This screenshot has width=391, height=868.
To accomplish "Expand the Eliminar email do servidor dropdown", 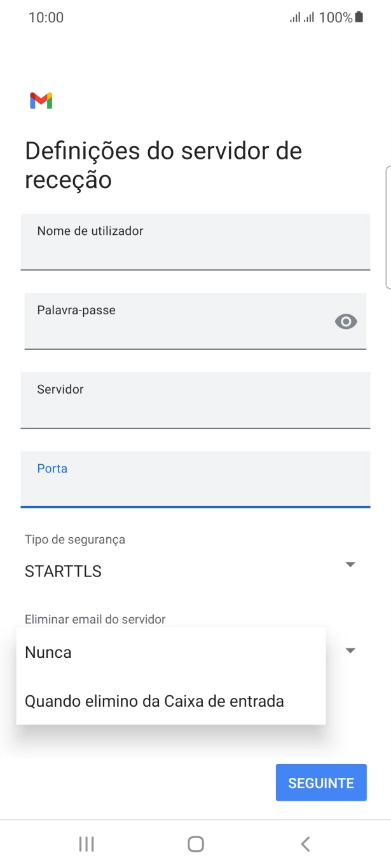I will point(349,650).
